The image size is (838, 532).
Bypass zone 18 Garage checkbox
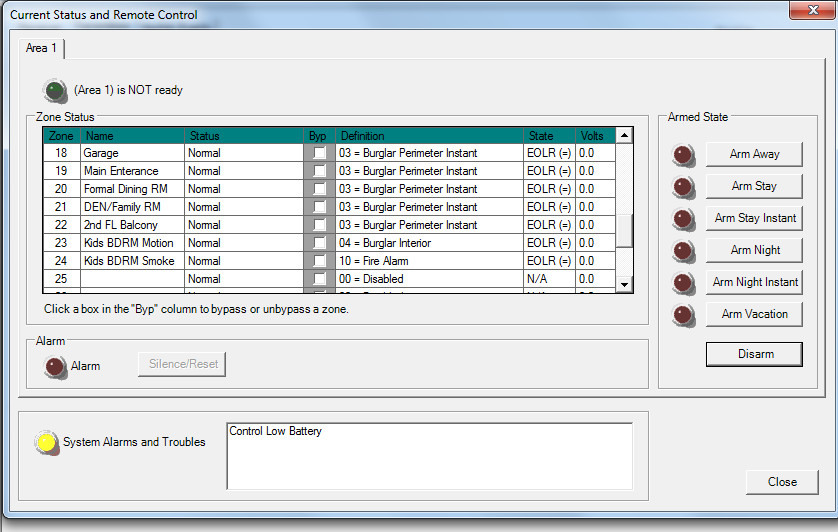(x=319, y=153)
